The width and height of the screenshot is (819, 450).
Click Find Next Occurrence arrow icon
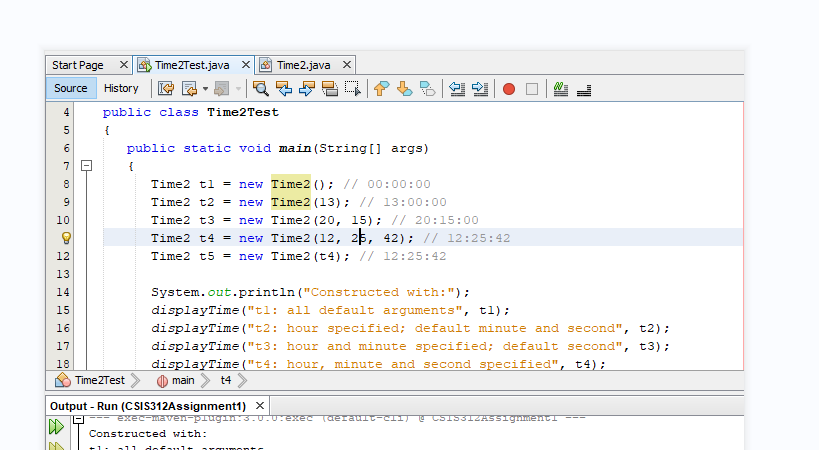coord(307,89)
